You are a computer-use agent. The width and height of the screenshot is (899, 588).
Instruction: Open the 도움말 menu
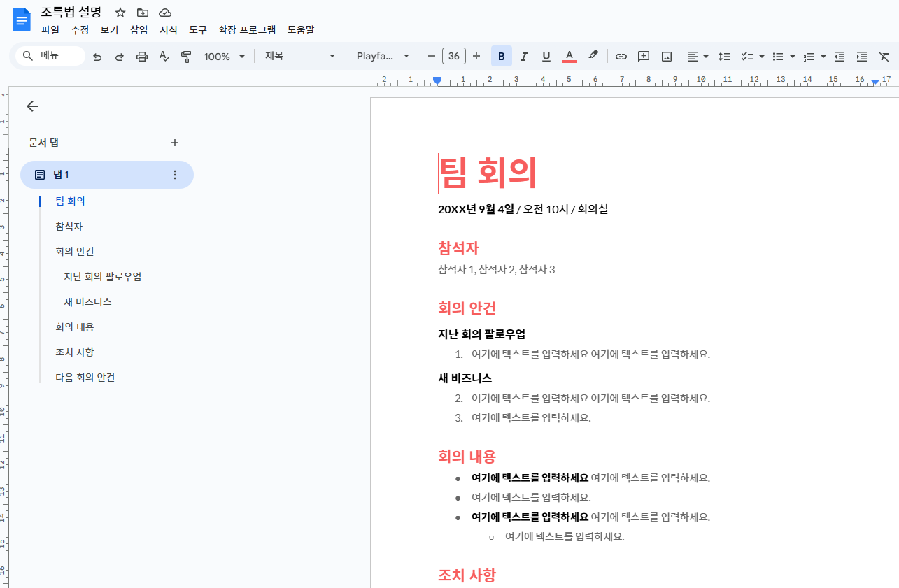tap(301, 30)
